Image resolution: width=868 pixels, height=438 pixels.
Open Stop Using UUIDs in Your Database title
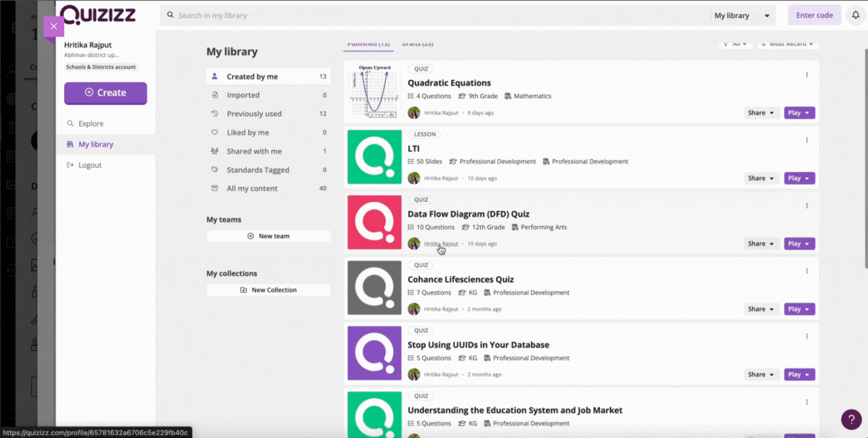(479, 345)
